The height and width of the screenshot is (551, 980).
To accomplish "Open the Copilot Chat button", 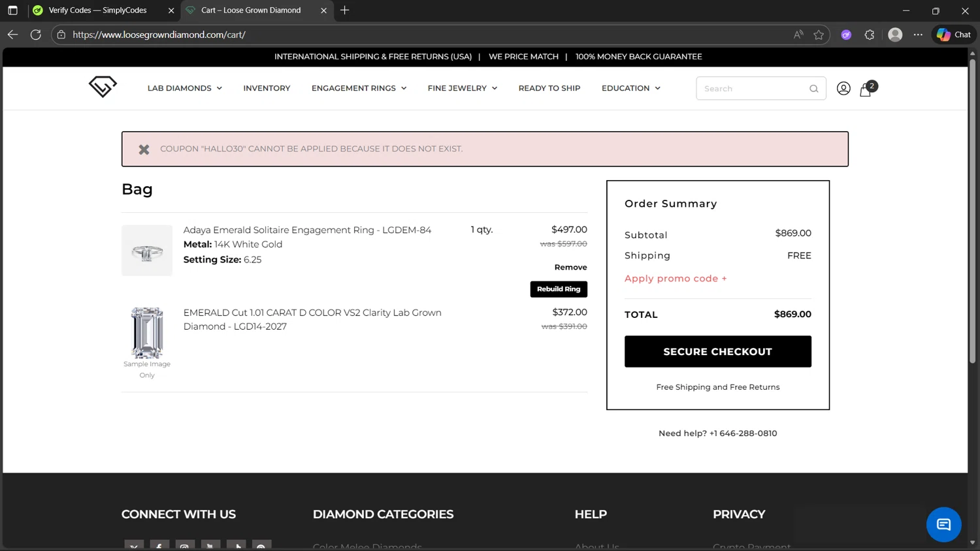I will point(954,35).
